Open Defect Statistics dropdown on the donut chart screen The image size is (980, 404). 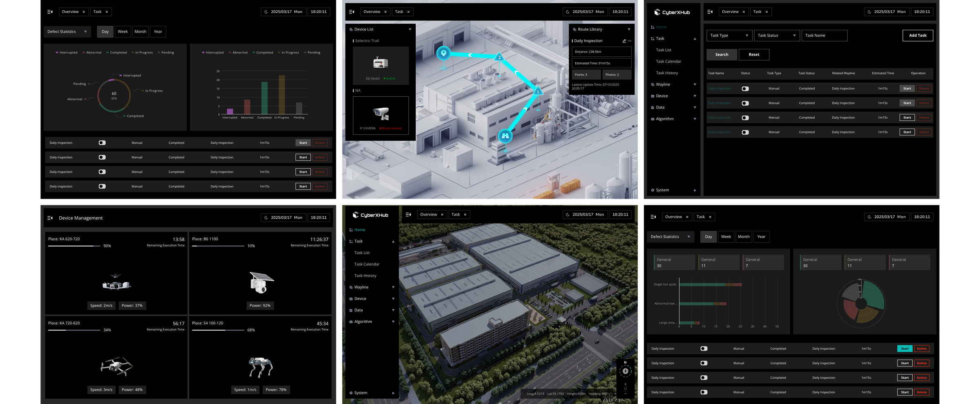coord(67,31)
